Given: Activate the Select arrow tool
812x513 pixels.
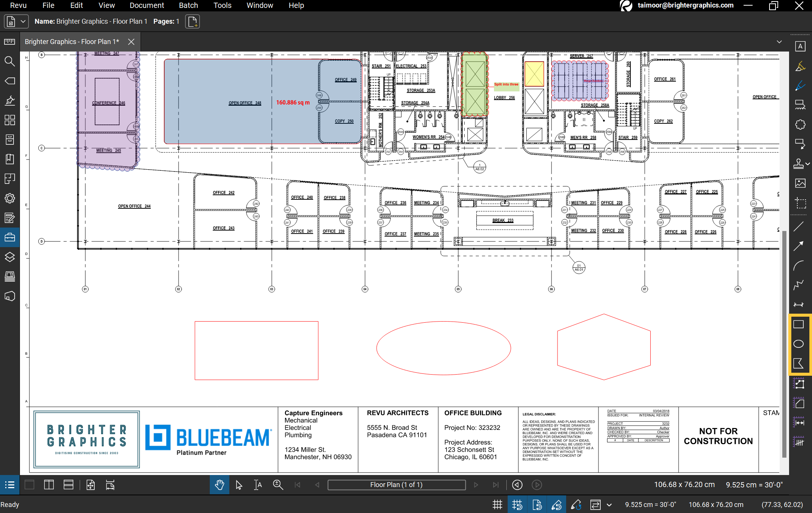Looking at the screenshot, I should coord(239,485).
